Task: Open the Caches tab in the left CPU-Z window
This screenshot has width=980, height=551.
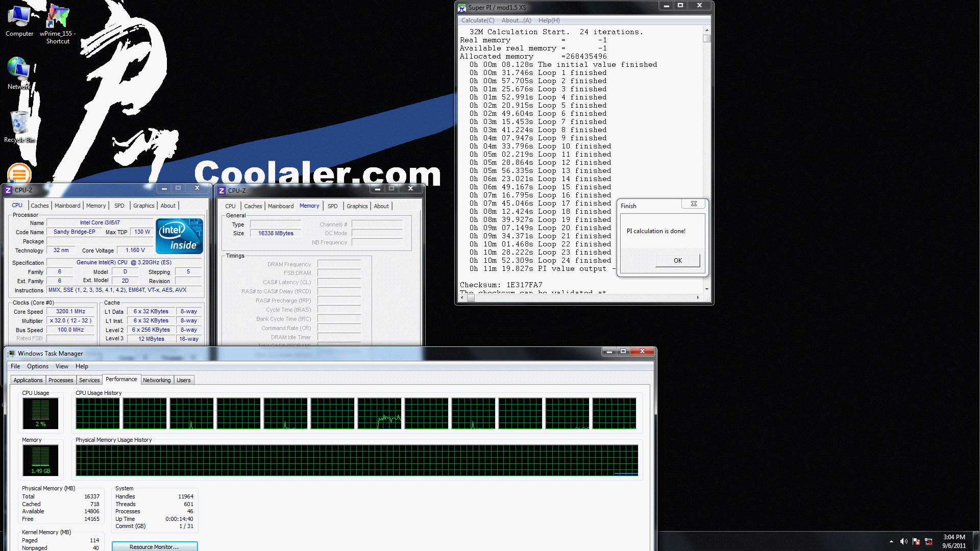Action: (39, 206)
